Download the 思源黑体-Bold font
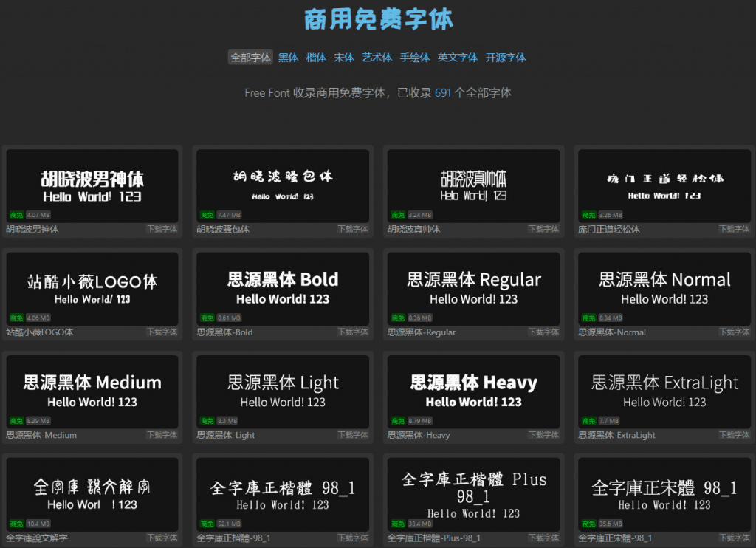Viewport: 756px width, 548px height. (352, 332)
